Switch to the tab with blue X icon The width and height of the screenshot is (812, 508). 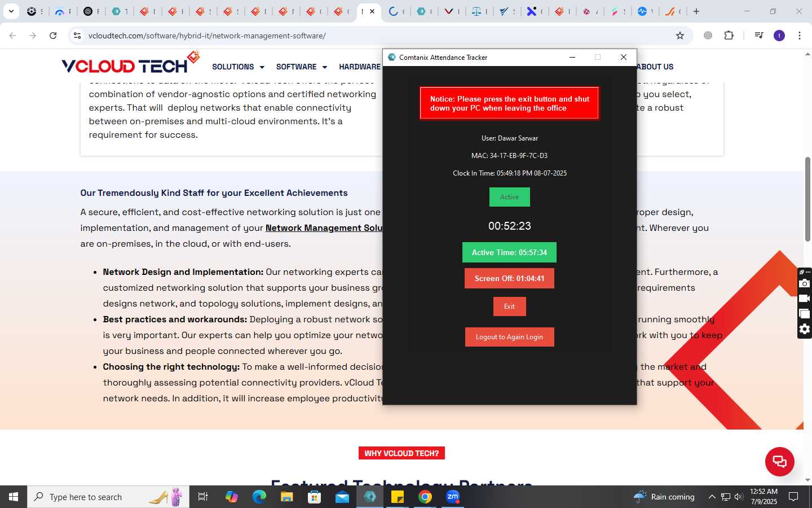pyautogui.click(x=535, y=11)
